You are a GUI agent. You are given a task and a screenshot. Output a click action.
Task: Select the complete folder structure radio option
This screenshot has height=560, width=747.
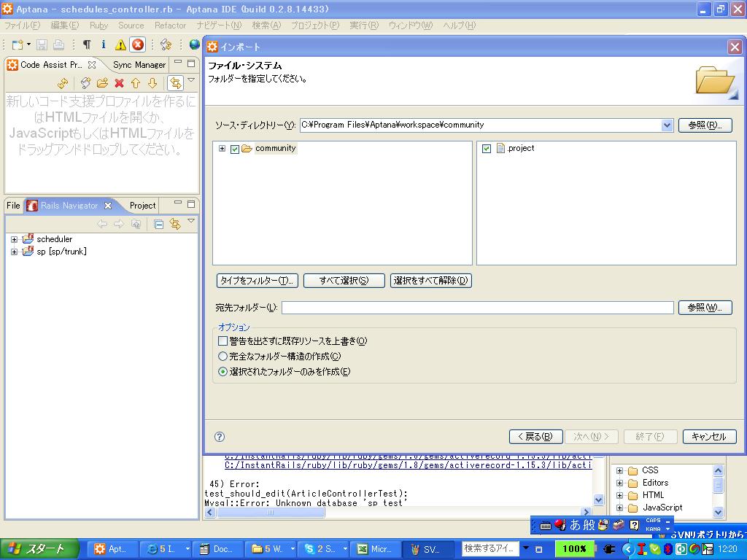coord(222,356)
